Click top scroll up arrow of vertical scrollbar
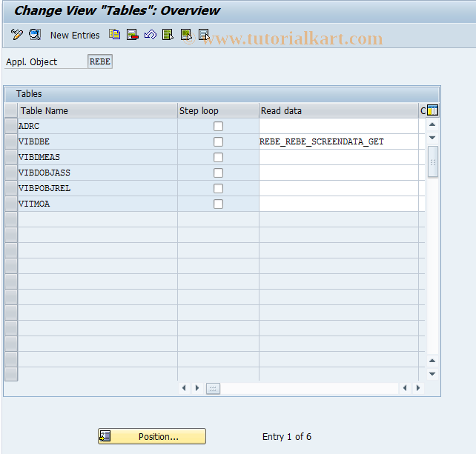The height and width of the screenshot is (454, 476). (432, 124)
